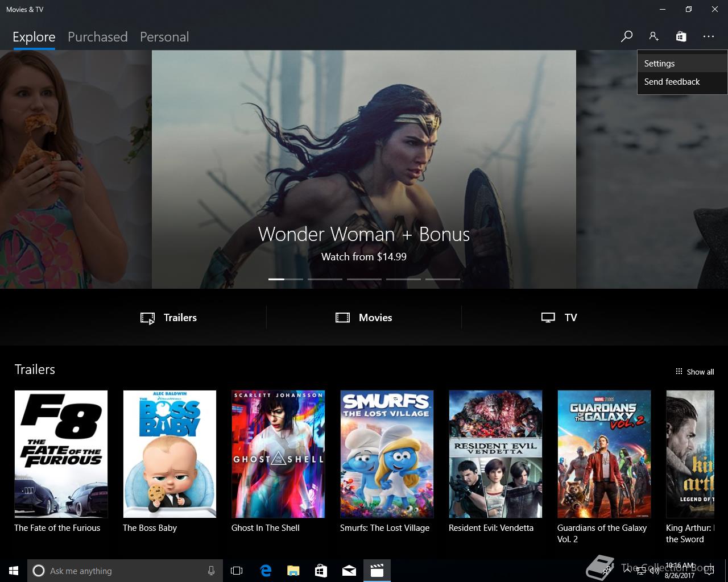Select Settings from the dropdown menu
728x582 pixels.
click(x=682, y=64)
